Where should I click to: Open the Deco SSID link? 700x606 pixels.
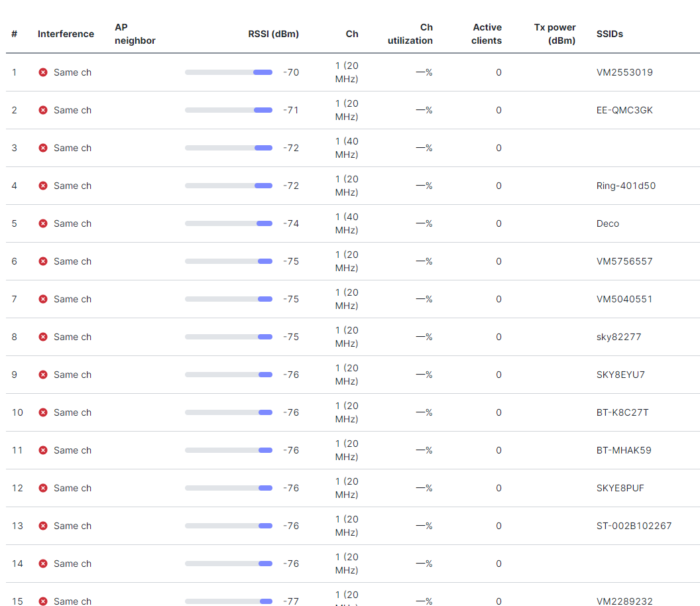pyautogui.click(x=607, y=223)
